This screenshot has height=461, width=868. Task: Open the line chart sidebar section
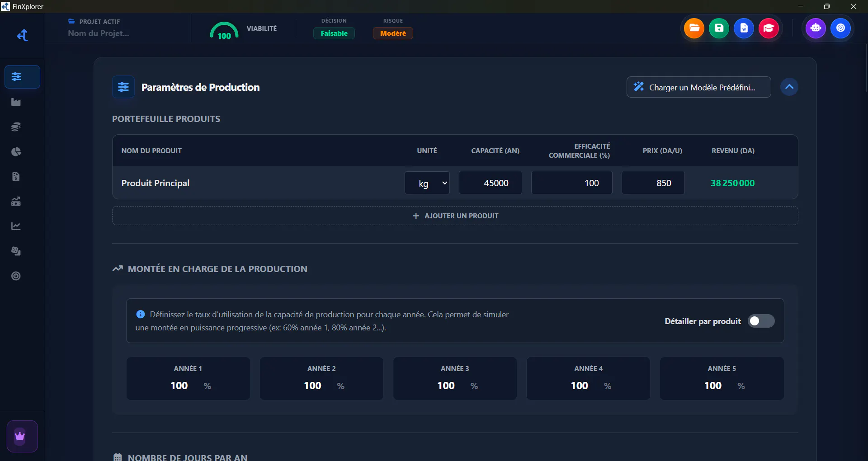(16, 226)
